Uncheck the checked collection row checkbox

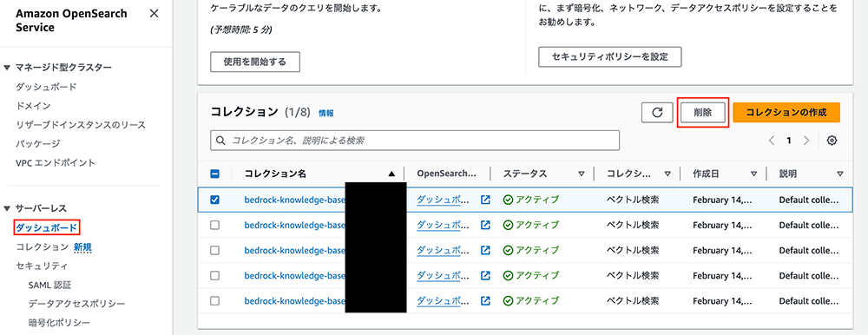(x=214, y=200)
